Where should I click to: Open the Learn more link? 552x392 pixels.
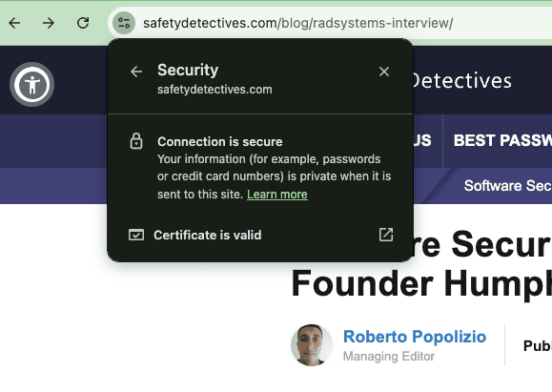277,195
